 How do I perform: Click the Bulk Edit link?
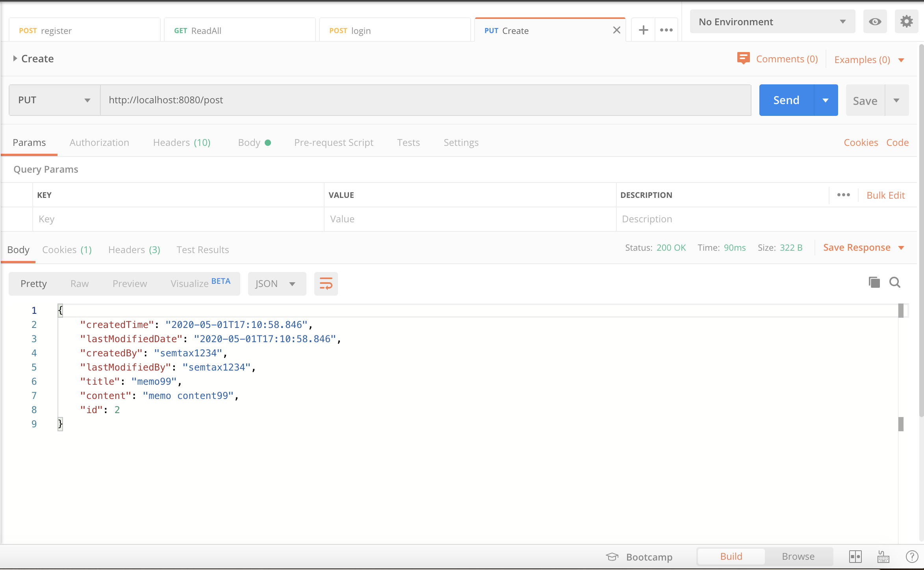tap(885, 196)
